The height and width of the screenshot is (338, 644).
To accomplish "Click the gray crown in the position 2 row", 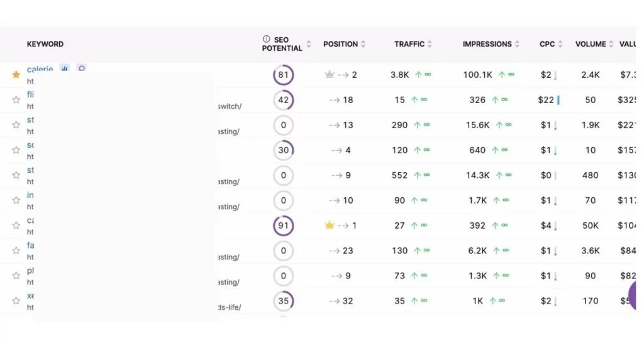I will (x=329, y=75).
